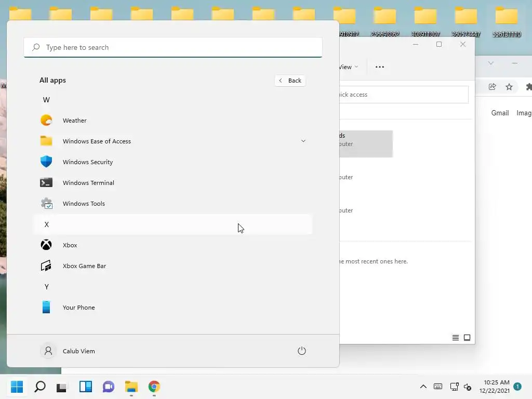Maximize the File Explorer window
Image resolution: width=532 pixels, height=399 pixels.
pyautogui.click(x=439, y=44)
